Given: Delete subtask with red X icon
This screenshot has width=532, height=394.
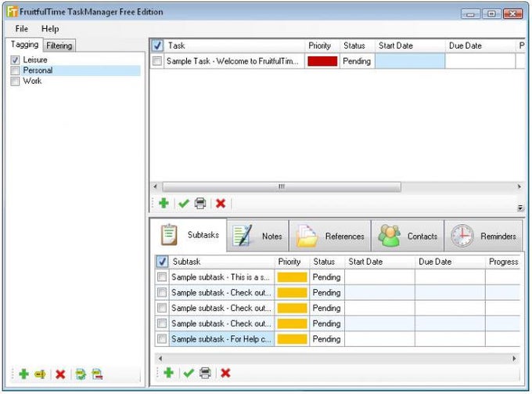Looking at the screenshot, I should pos(225,373).
